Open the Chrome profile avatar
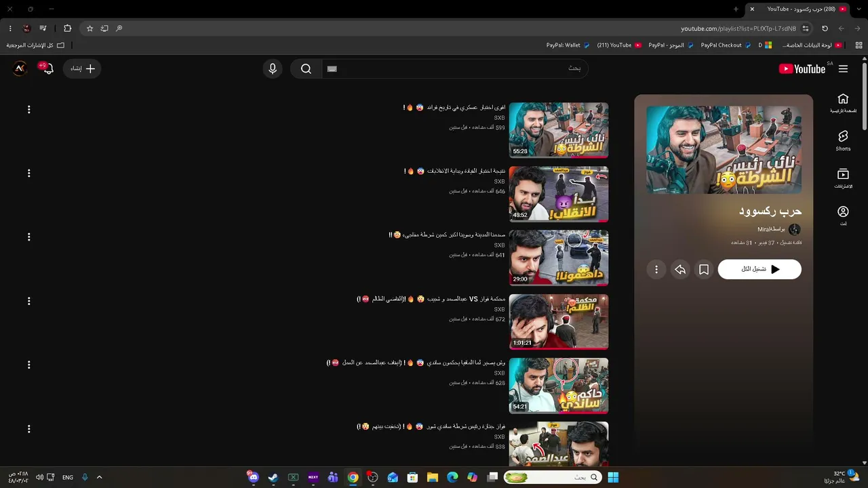This screenshot has height=488, width=868. pos(26,28)
